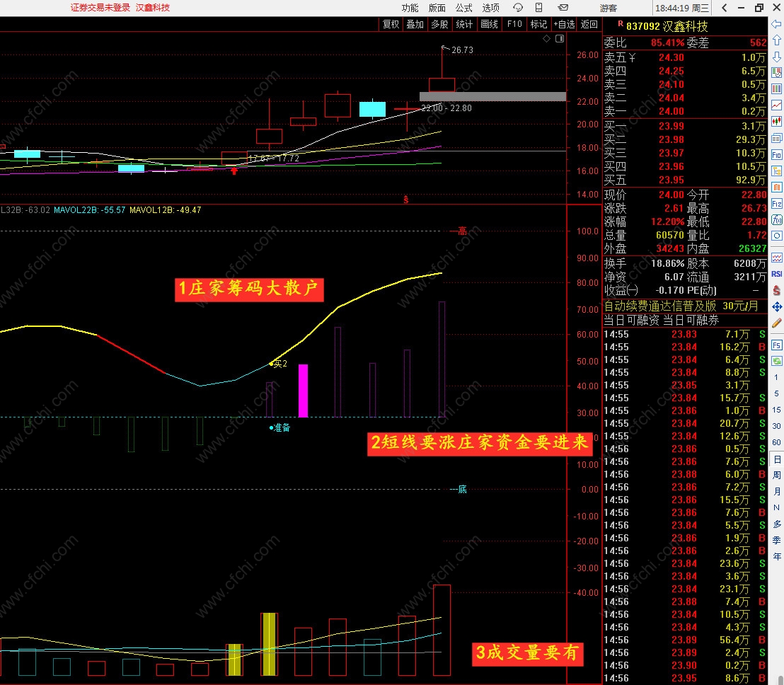Click the envelope message icon

click(563, 8)
